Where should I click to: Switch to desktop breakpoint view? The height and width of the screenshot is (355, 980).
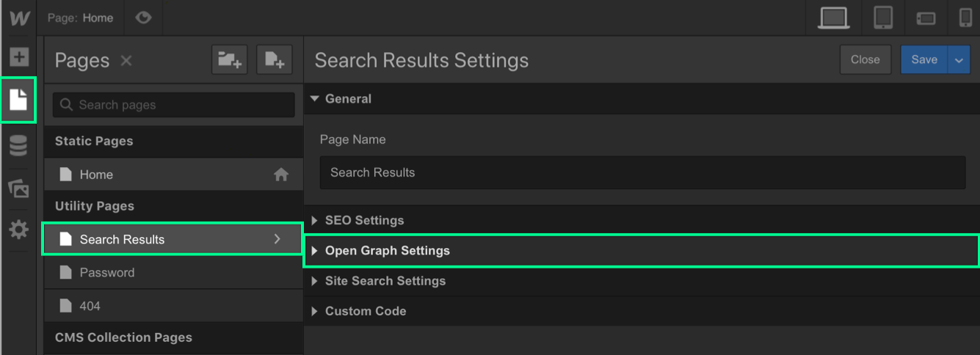834,18
